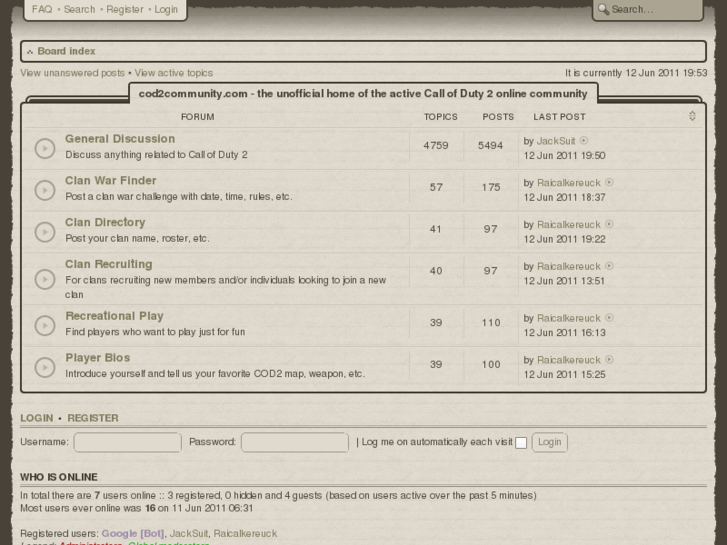The width and height of the screenshot is (727, 545).
Task: Click the REGISTER heading link
Action: tap(93, 418)
